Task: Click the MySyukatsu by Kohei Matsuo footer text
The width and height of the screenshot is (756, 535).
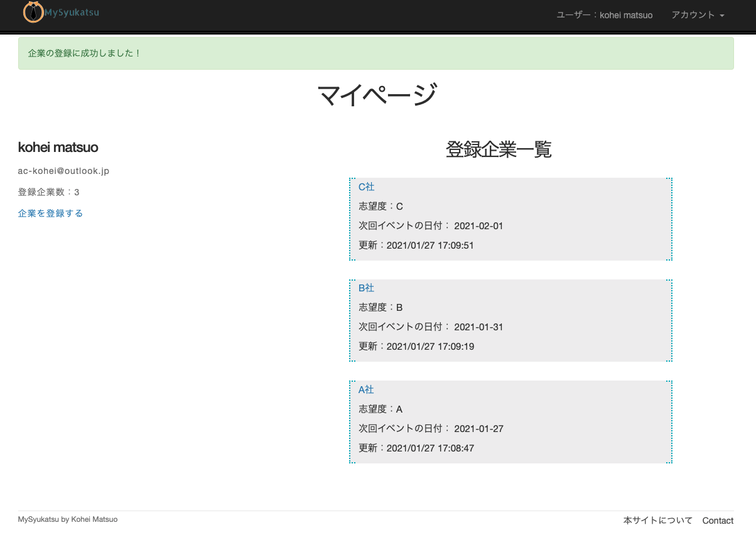Action: tap(67, 519)
